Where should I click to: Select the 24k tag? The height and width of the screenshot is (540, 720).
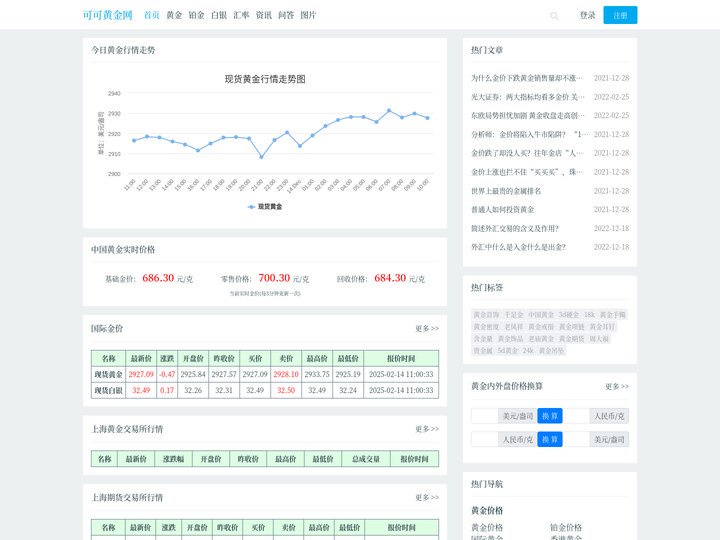(x=528, y=351)
